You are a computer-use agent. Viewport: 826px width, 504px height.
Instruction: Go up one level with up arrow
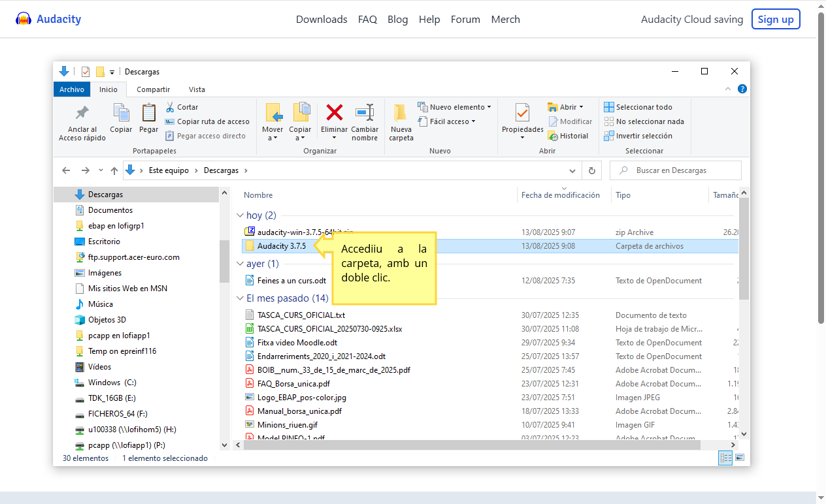coord(114,170)
